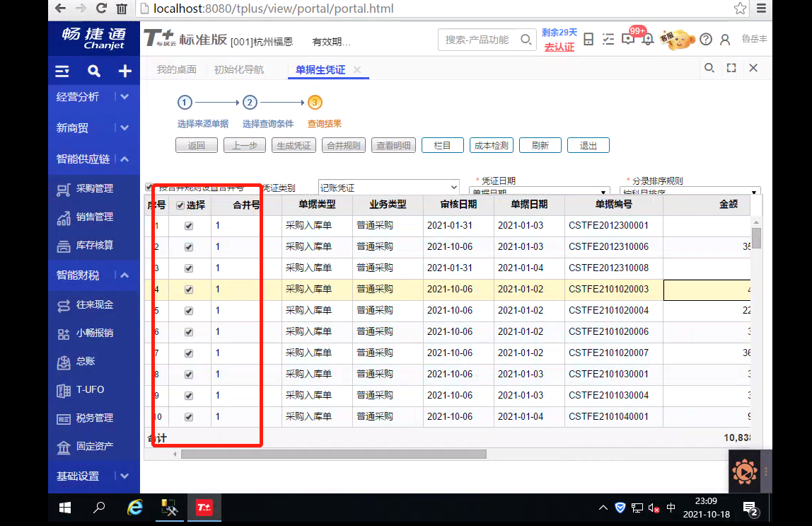This screenshot has height=526, width=812.
Task: Open the task checklist icon in header
Action: (608, 40)
